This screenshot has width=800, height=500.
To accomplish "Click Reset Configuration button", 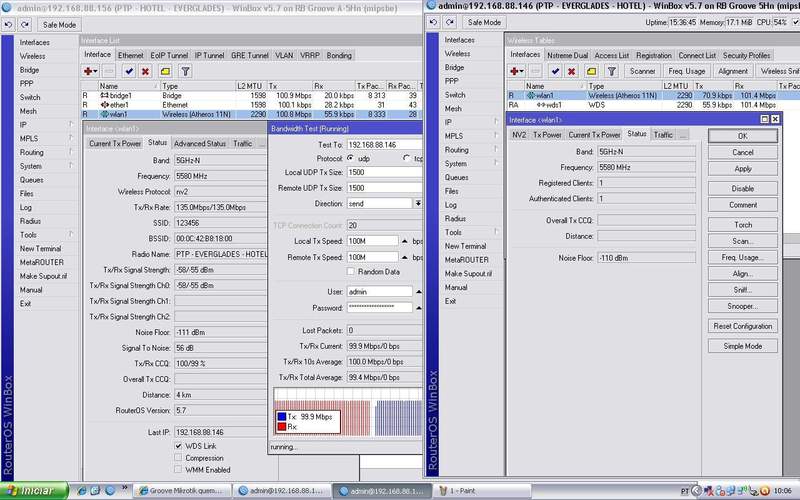I will point(743,326).
